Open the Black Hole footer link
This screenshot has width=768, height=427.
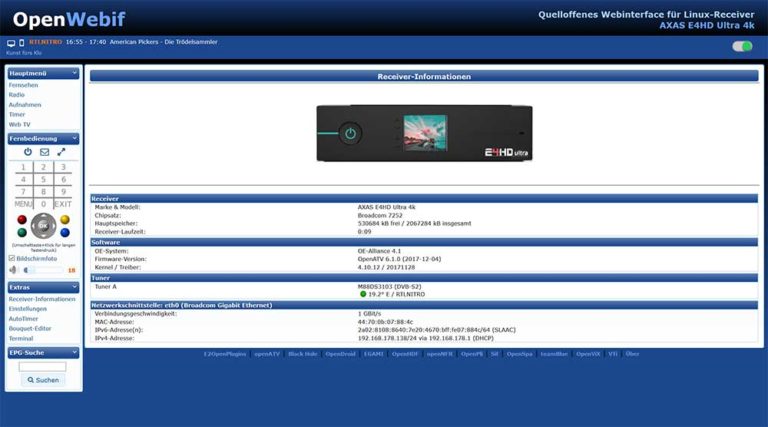pos(303,354)
